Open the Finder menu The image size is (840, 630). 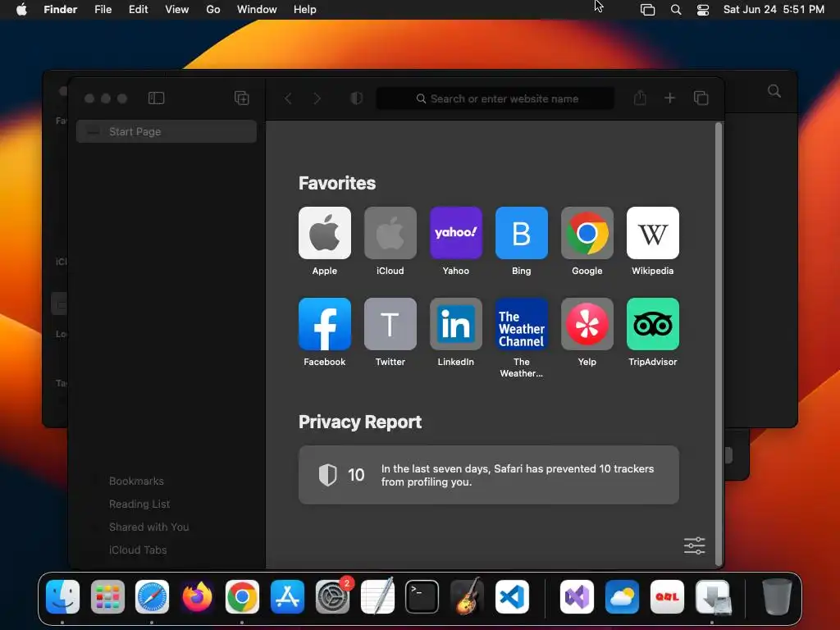[61, 9]
